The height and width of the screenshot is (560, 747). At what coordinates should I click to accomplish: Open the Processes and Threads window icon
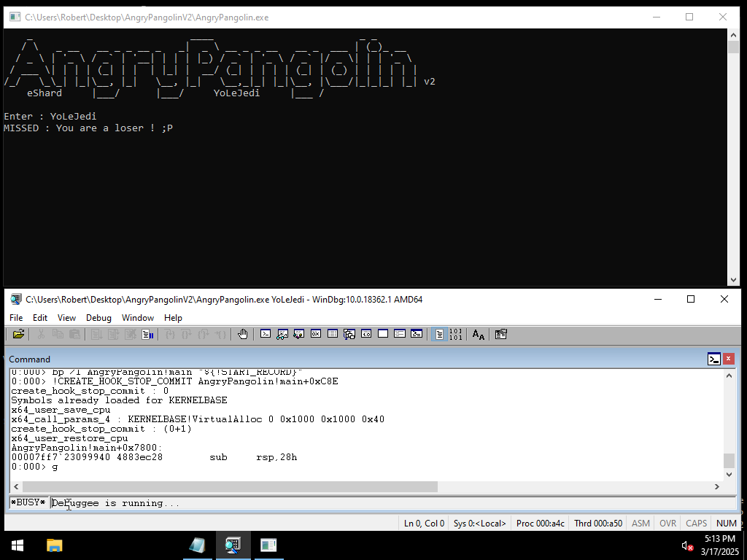(399, 334)
